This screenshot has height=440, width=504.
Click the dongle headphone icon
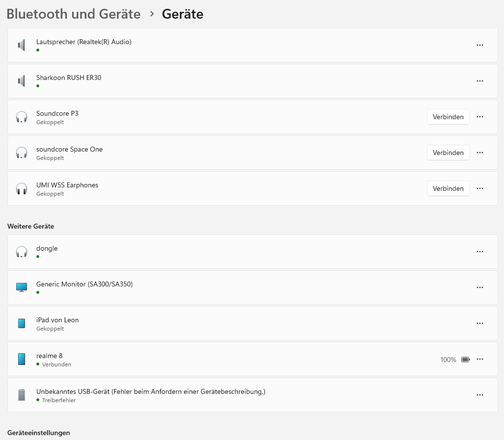[21, 251]
